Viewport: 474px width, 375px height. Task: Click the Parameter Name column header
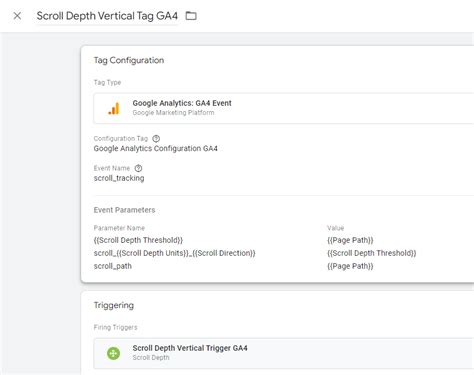[119, 228]
